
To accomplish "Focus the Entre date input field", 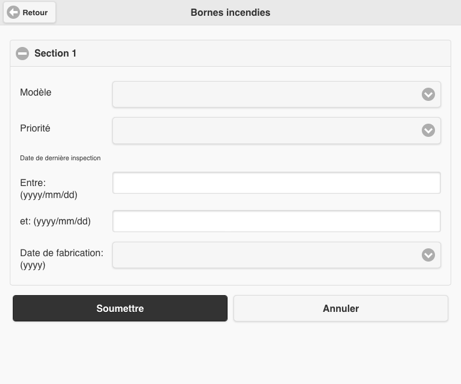I will tap(277, 183).
